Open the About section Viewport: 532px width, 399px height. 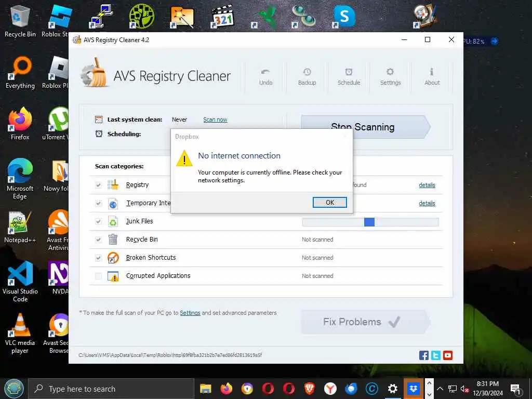pyautogui.click(x=432, y=77)
